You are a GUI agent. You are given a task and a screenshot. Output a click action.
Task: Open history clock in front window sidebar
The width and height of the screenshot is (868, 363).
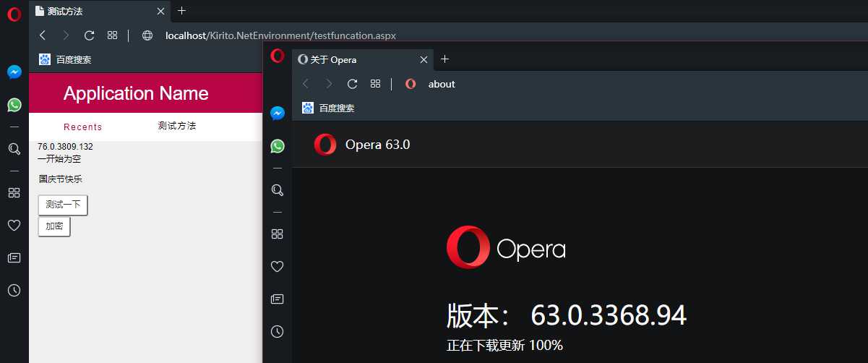pyautogui.click(x=277, y=331)
